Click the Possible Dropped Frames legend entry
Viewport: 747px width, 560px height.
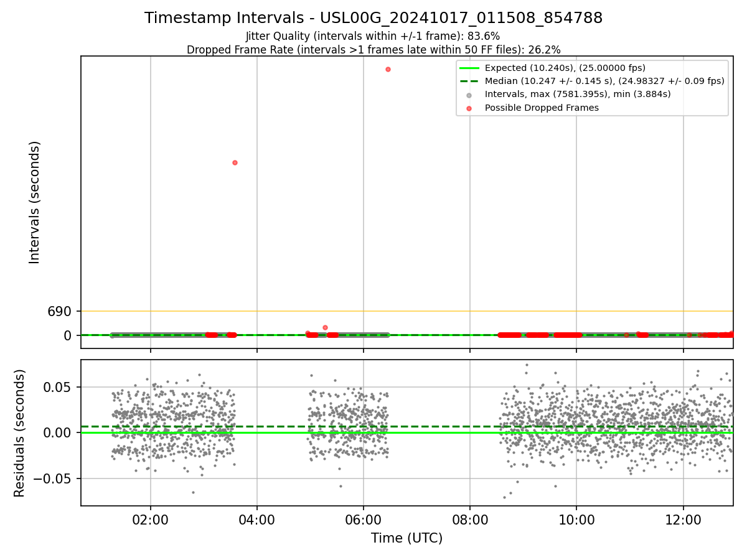click(532, 108)
